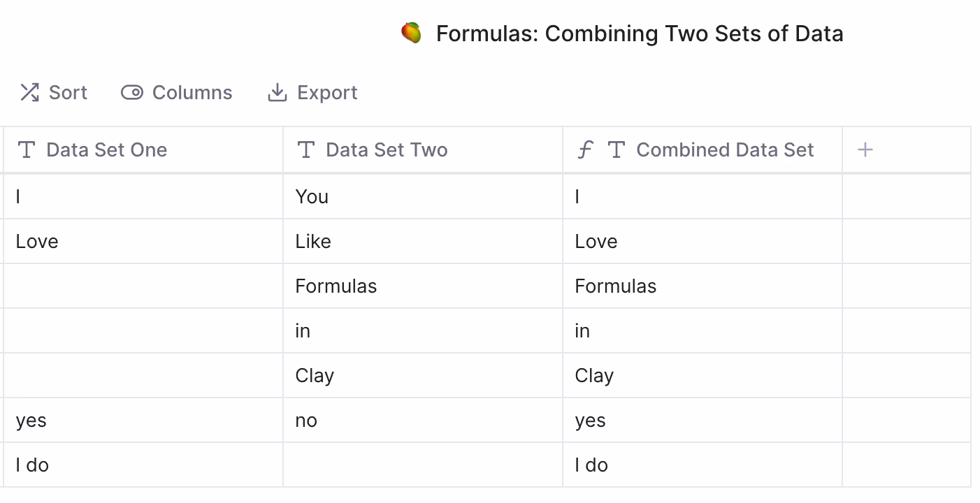The width and height of the screenshot is (980, 503).
Task: Open the Sort options
Action: pos(53,92)
